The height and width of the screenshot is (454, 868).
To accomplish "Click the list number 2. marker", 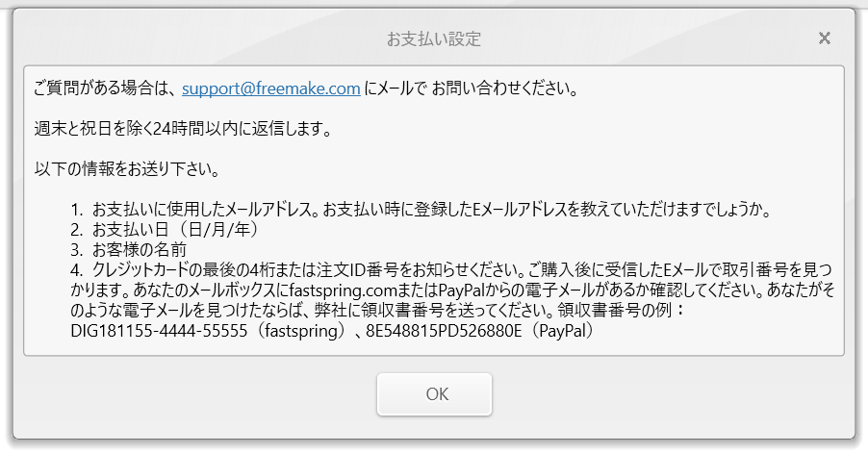I will click(77, 230).
